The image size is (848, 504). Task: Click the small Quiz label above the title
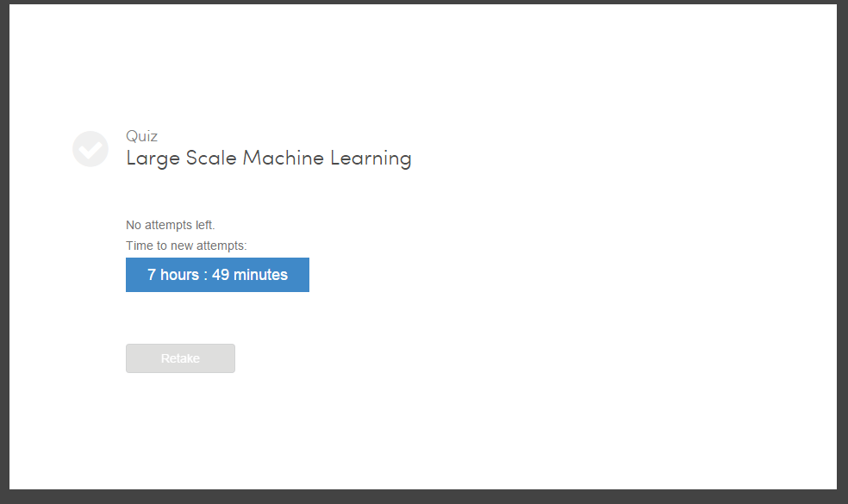[x=141, y=136]
